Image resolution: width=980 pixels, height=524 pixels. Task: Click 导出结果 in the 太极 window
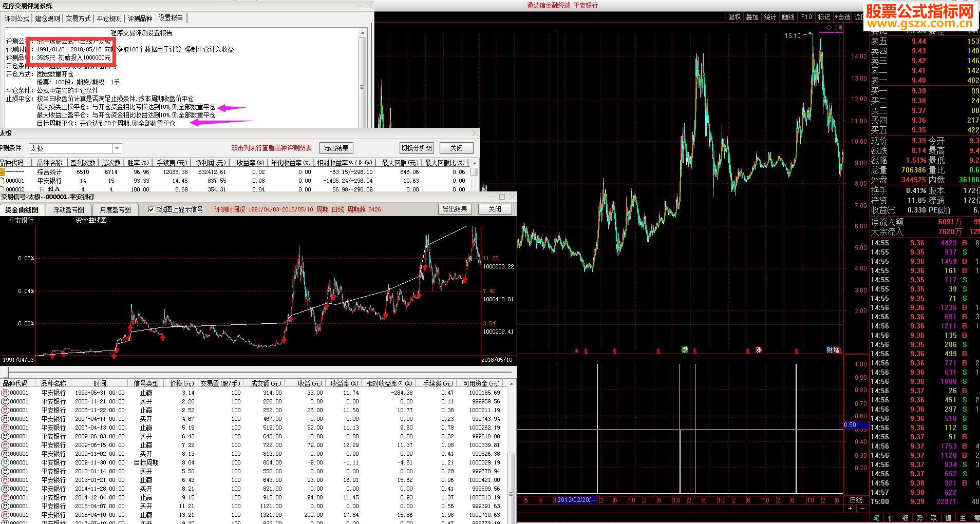pos(336,148)
